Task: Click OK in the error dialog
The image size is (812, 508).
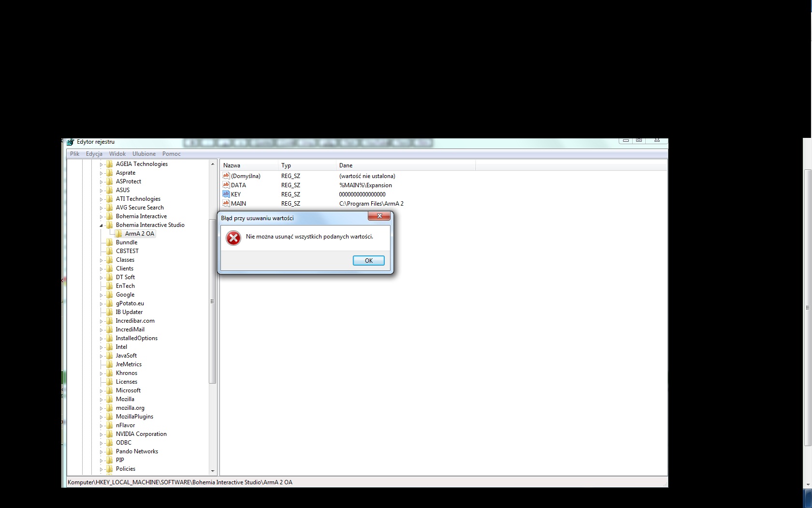Action: 368,260
